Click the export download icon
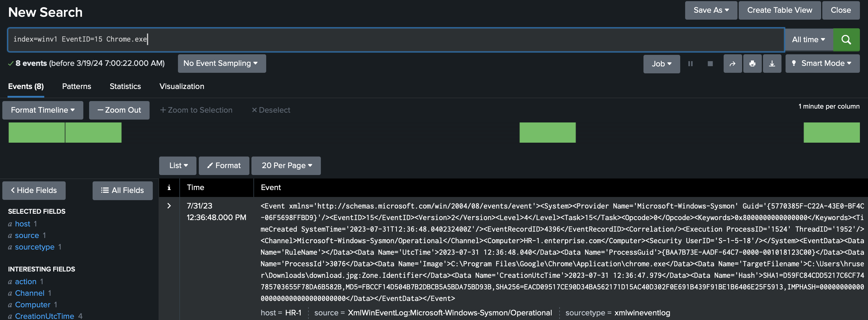Image resolution: width=868 pixels, height=320 pixels. (x=772, y=64)
